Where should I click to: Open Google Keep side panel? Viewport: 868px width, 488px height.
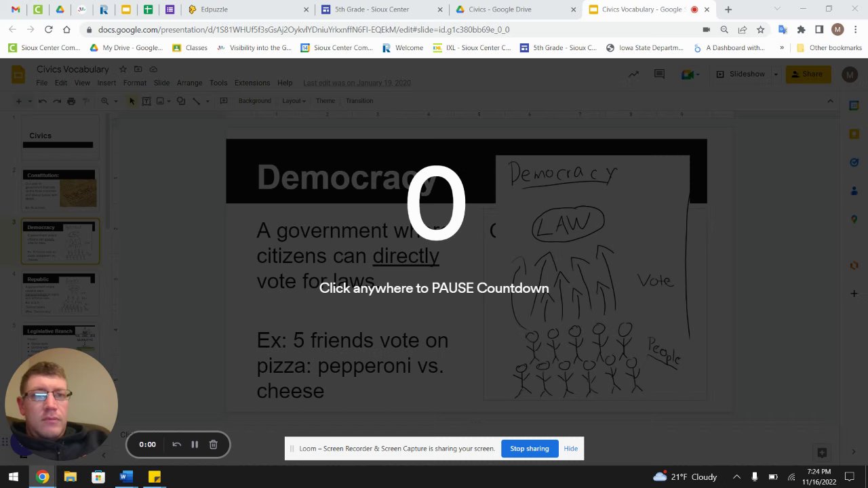point(854,134)
